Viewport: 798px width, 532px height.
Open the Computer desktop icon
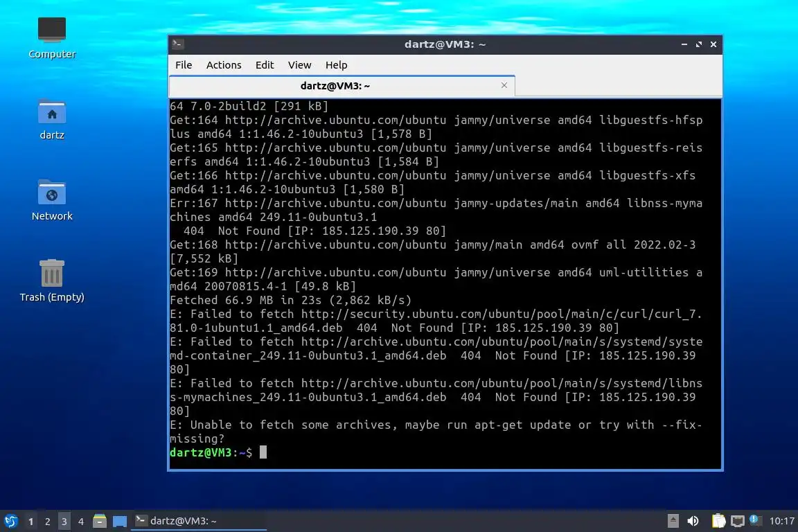click(x=52, y=37)
